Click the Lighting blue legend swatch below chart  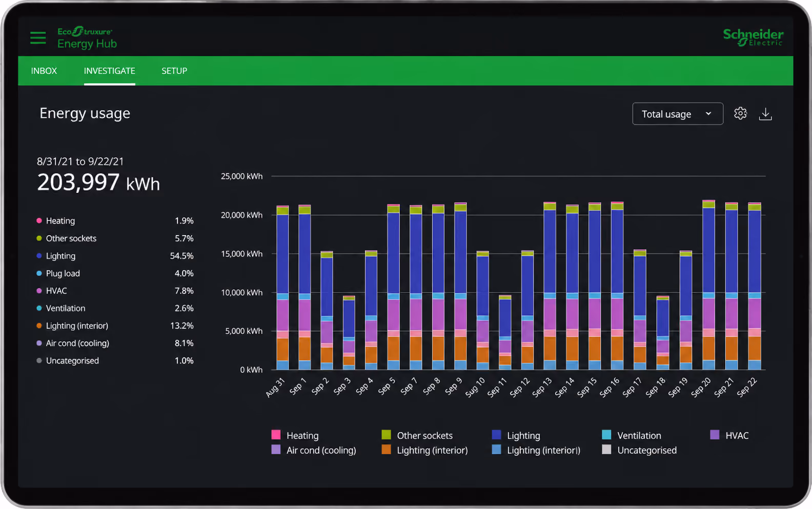coord(496,435)
